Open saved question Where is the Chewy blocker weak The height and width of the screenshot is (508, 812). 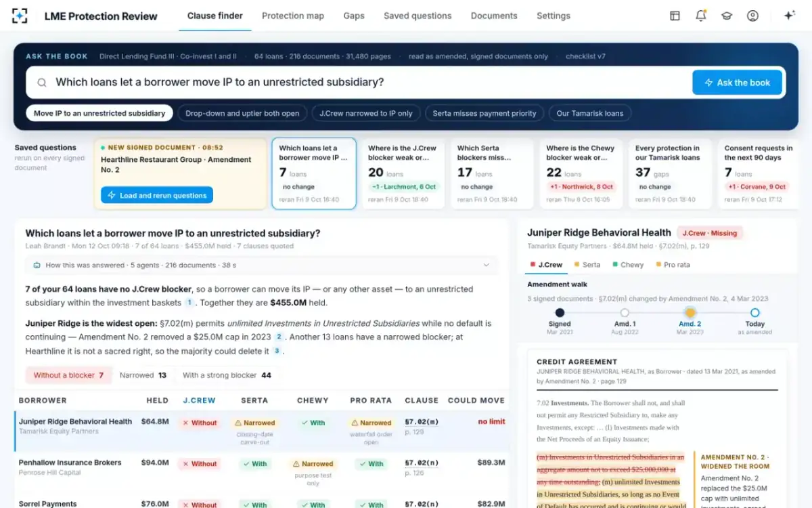581,173
